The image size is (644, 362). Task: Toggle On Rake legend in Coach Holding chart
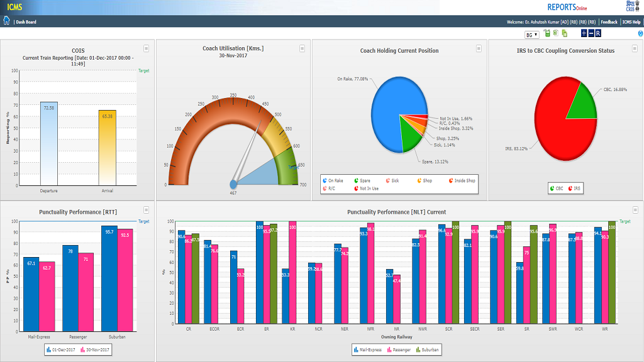333,180
